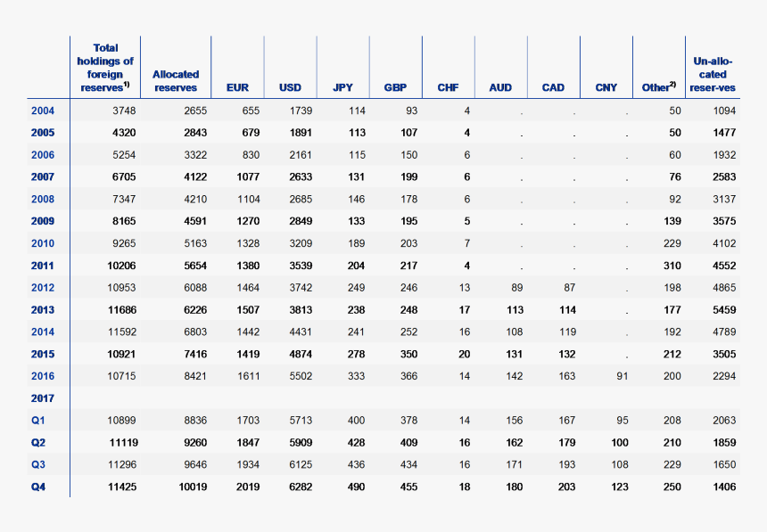The height and width of the screenshot is (532, 767).
Task: Click the 2010 row label
Action: coord(43,243)
